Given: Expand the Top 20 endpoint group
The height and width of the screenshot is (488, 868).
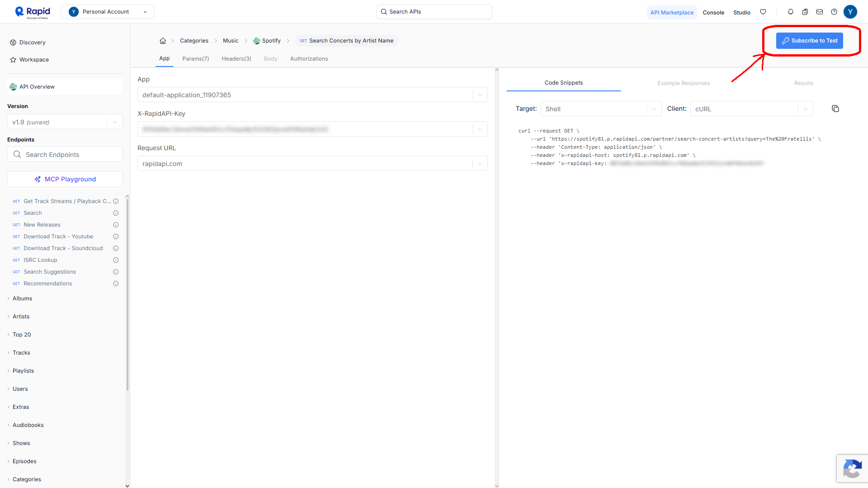Looking at the screenshot, I should pos(22,335).
